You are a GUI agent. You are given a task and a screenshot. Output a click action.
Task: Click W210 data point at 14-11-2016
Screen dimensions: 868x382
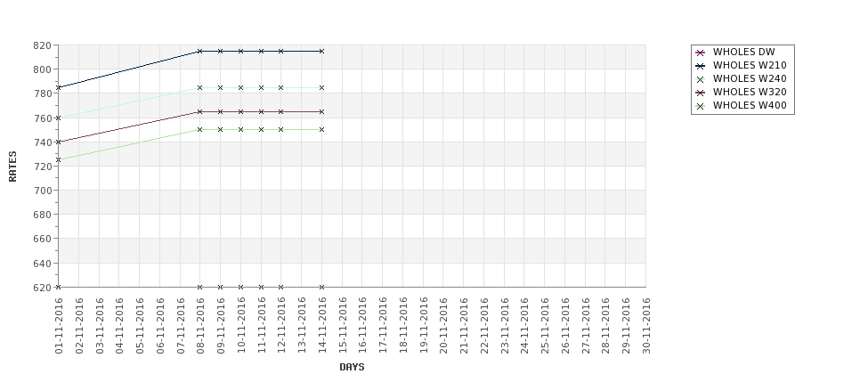pos(321,51)
